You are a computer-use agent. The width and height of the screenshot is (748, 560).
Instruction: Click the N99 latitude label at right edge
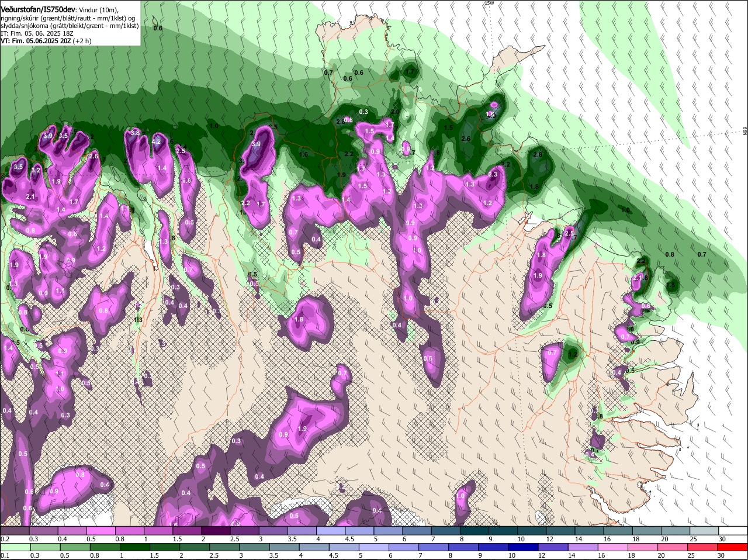745,132
